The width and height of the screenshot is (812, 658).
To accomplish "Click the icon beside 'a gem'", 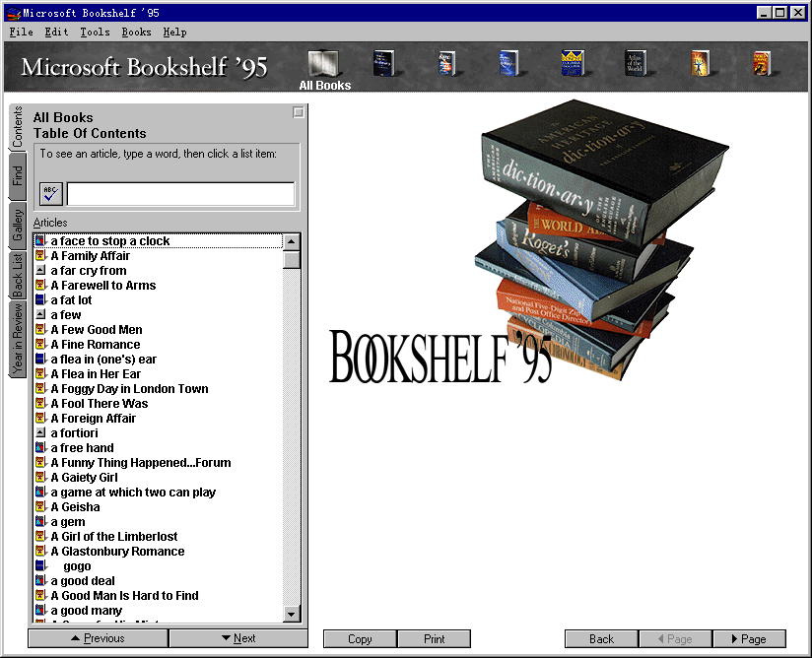I will coord(40,521).
